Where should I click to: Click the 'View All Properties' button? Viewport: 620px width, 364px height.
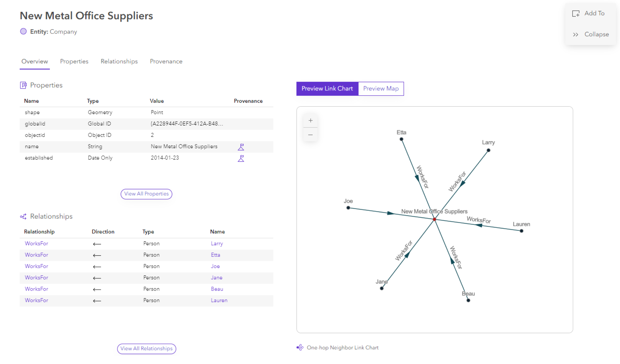[x=146, y=194]
